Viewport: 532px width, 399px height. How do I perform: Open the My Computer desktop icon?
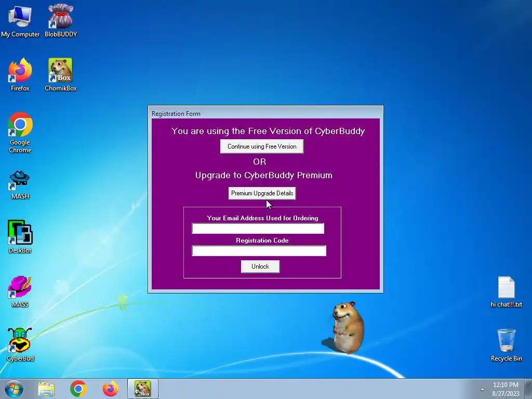[x=20, y=20]
